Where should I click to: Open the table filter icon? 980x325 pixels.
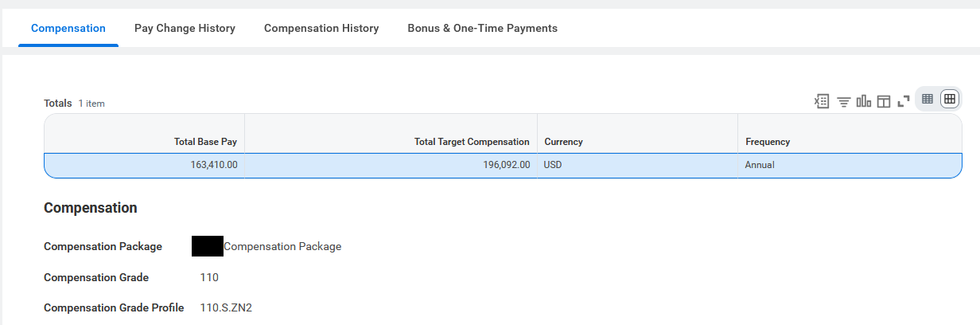(x=843, y=101)
